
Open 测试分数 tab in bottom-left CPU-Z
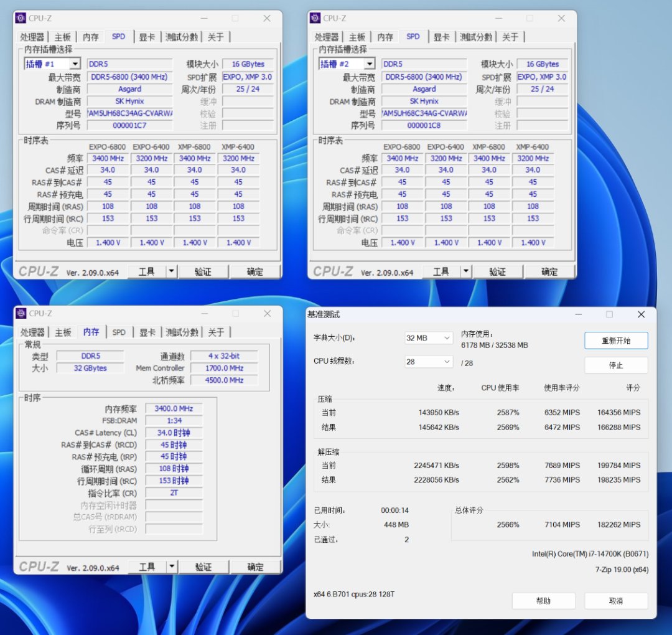click(x=182, y=332)
